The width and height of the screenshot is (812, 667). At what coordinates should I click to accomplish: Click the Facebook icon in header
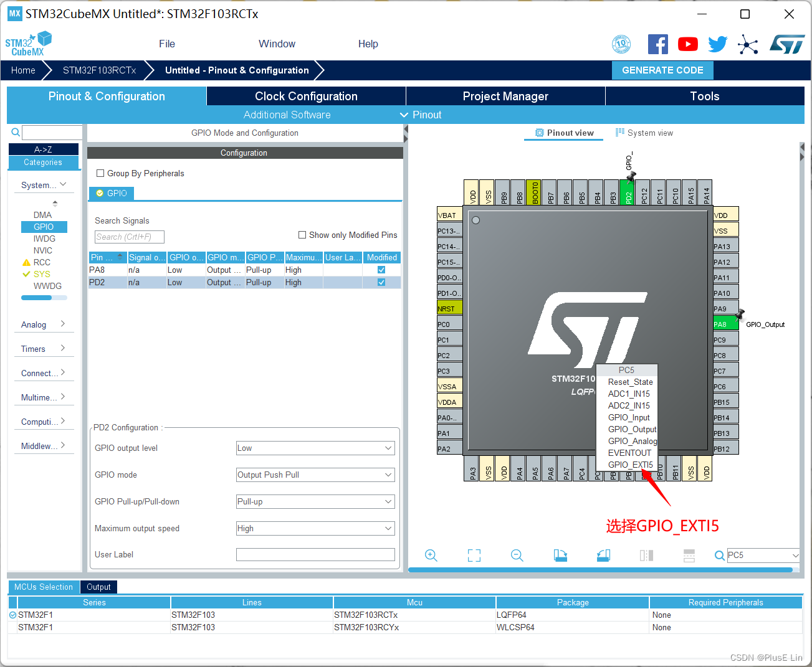(658, 44)
